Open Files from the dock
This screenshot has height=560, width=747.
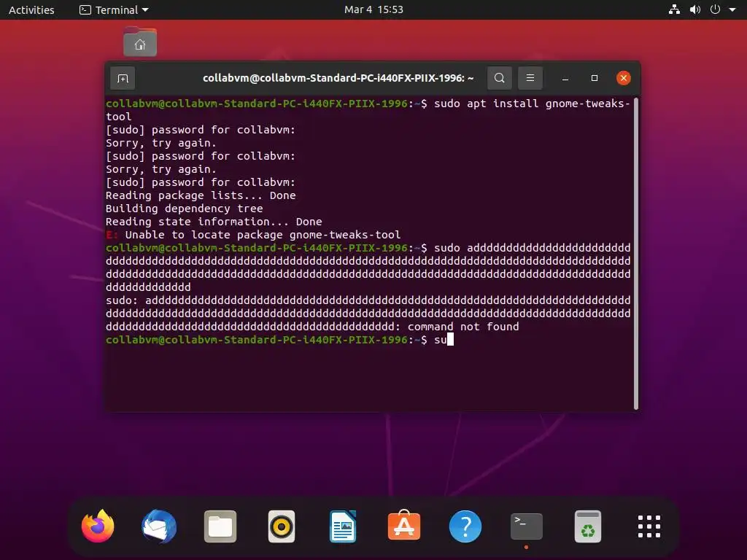[x=220, y=526]
